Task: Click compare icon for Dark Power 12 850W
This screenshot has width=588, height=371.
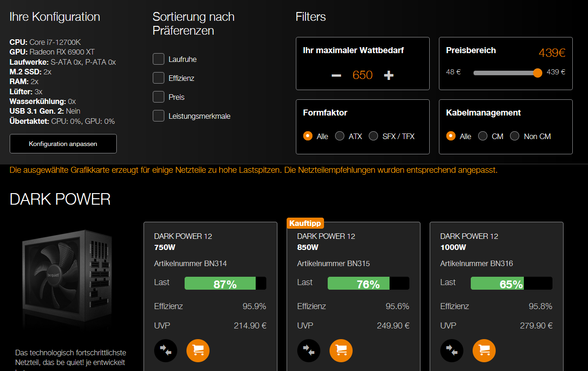Action: pos(309,351)
